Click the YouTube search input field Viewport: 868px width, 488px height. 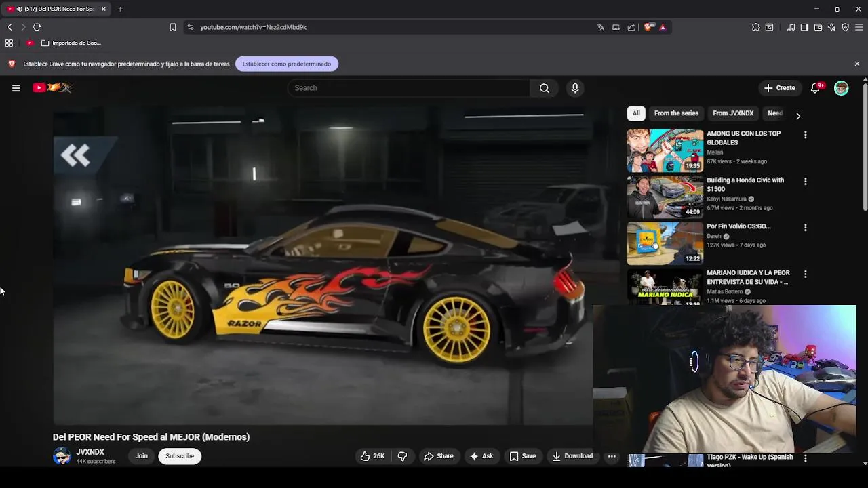click(x=408, y=88)
